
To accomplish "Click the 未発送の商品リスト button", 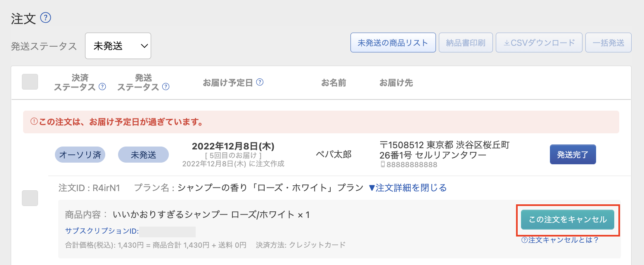I will click(393, 43).
